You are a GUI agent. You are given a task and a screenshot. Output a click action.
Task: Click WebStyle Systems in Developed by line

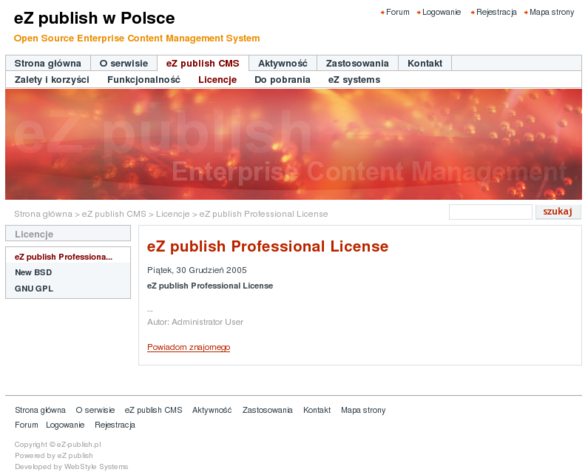[96, 467]
